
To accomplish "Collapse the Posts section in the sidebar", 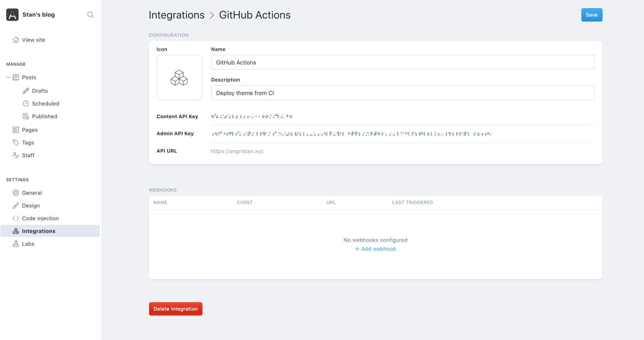I will 8,77.
